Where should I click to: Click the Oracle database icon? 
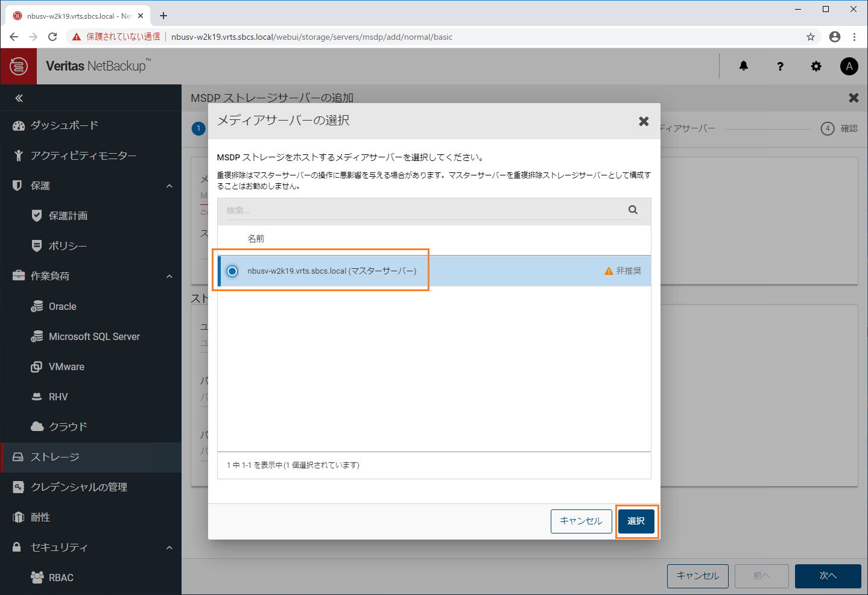pyautogui.click(x=37, y=306)
